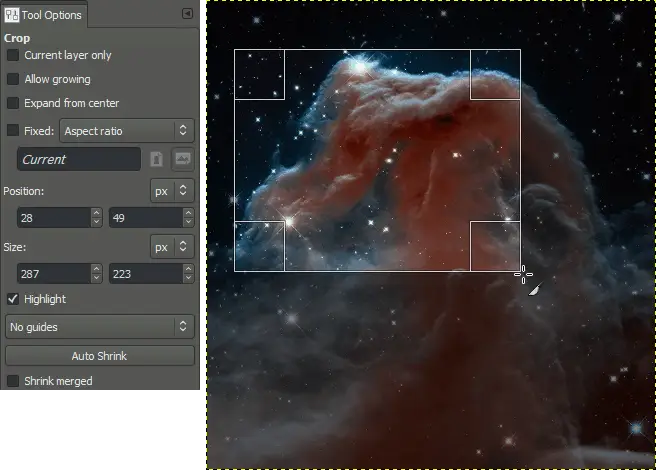Click bottom-left crop corner handle
This screenshot has width=656, height=470.
tap(259, 246)
